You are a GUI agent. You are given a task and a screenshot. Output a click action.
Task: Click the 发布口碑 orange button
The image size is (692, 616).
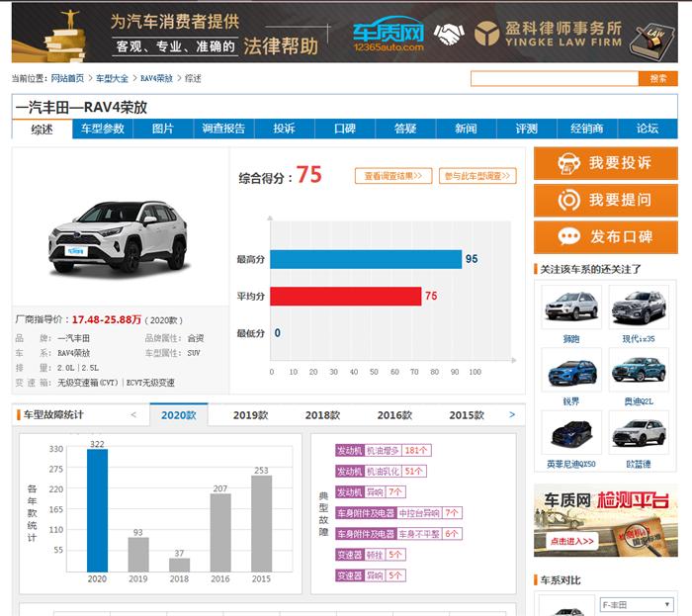605,237
